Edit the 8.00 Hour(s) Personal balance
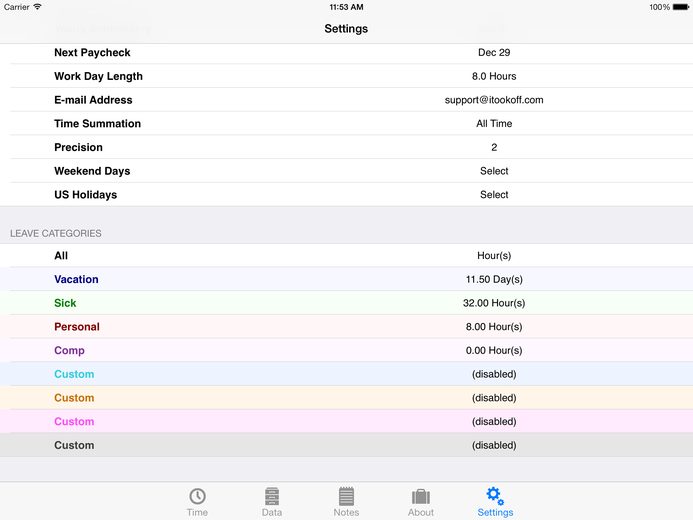The image size is (693, 520). pyautogui.click(x=494, y=327)
